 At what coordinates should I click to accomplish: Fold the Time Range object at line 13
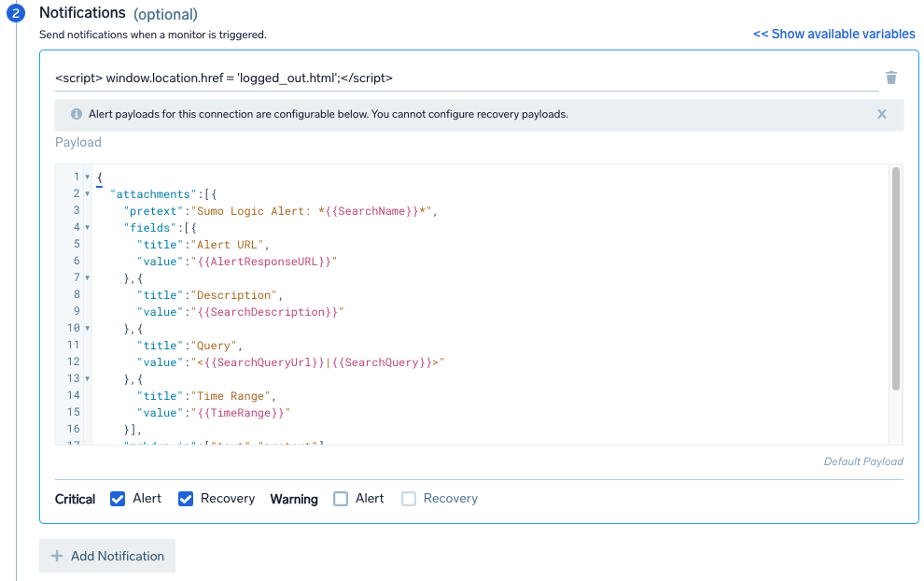coord(87,379)
